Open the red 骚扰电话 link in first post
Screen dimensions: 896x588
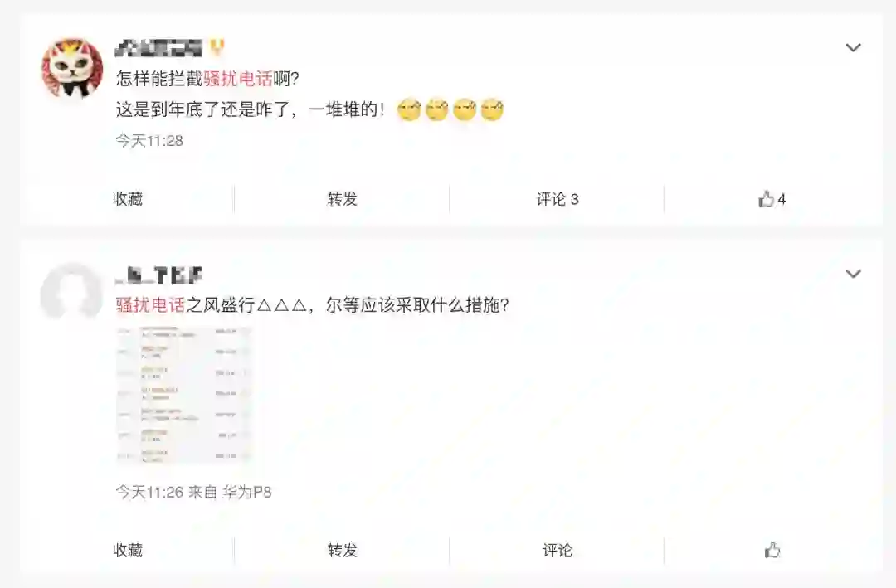238,78
